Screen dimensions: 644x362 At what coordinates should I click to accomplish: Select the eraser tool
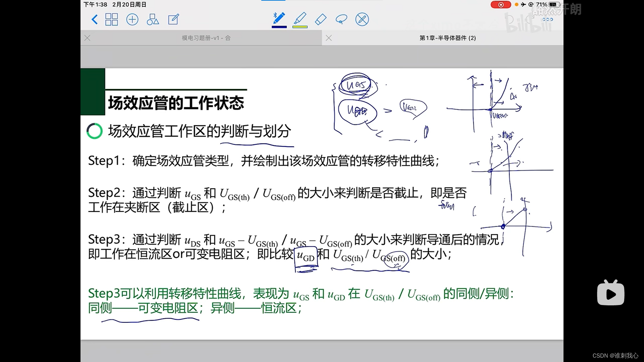(321, 19)
